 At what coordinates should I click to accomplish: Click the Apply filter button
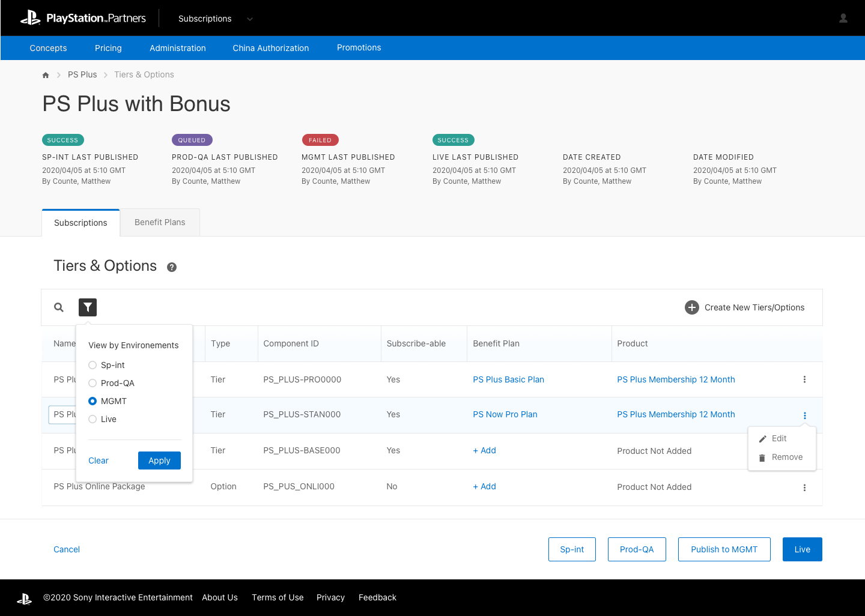pyautogui.click(x=159, y=460)
